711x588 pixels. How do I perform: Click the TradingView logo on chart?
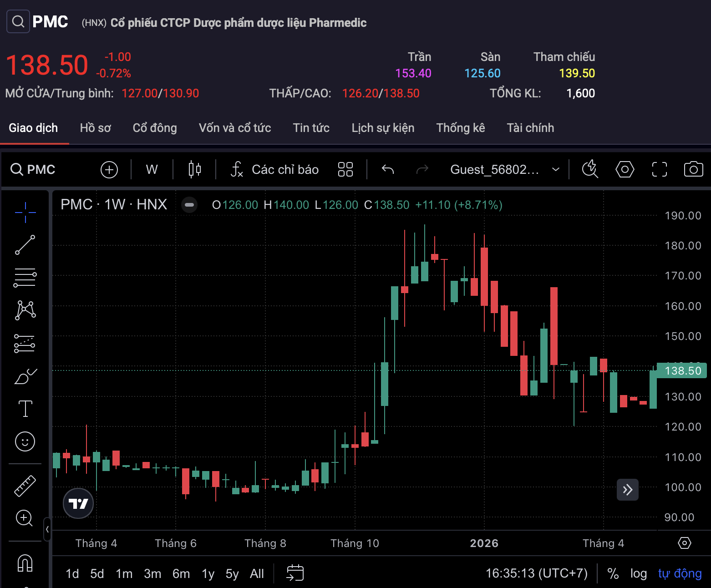pos(78,503)
